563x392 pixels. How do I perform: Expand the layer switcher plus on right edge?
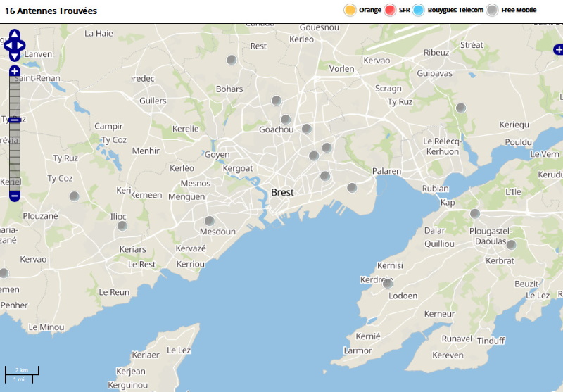point(558,49)
